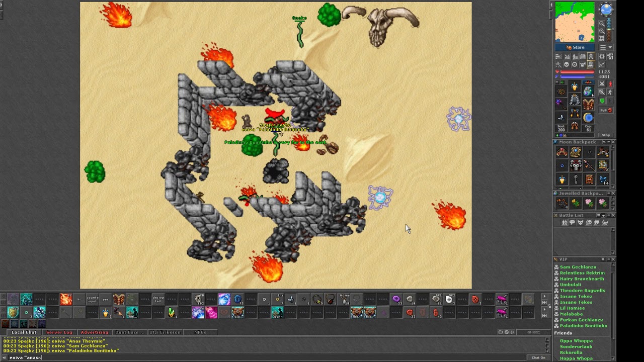The width and height of the screenshot is (644, 362).
Task: Toggle the running chase mode figure
Action: (x=610, y=92)
